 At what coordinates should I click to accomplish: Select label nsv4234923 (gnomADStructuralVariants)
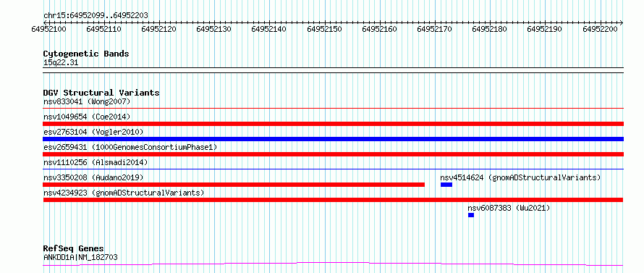(x=124, y=193)
